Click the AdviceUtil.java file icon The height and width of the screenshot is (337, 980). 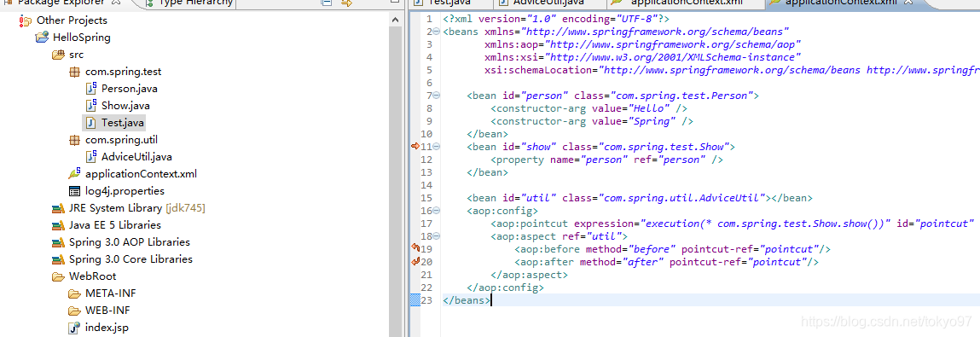[x=90, y=156]
